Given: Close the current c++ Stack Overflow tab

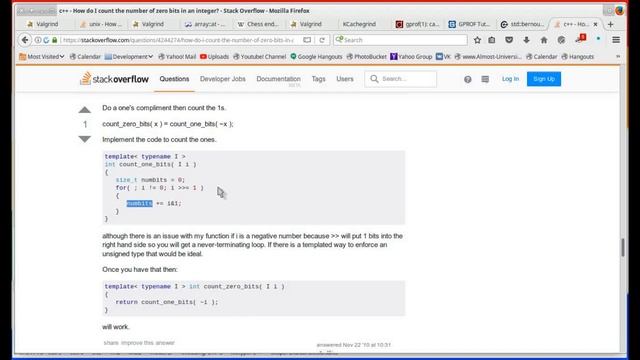Looking at the screenshot, I should pyautogui.click(x=595, y=24).
